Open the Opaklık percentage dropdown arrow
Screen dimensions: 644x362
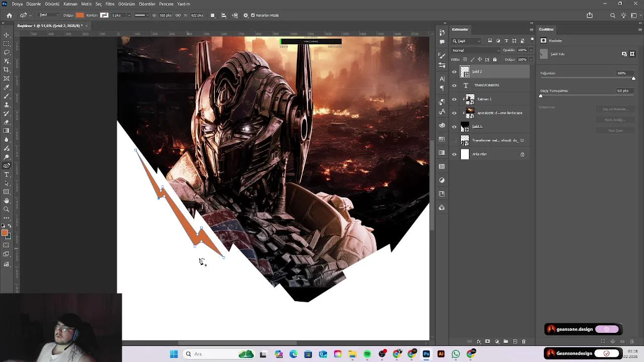[530, 50]
